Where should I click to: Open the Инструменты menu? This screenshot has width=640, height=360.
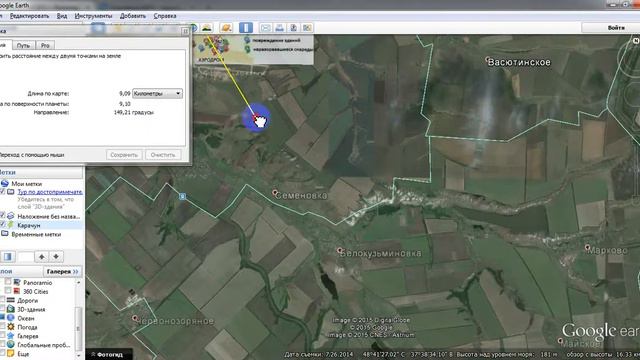click(x=93, y=16)
